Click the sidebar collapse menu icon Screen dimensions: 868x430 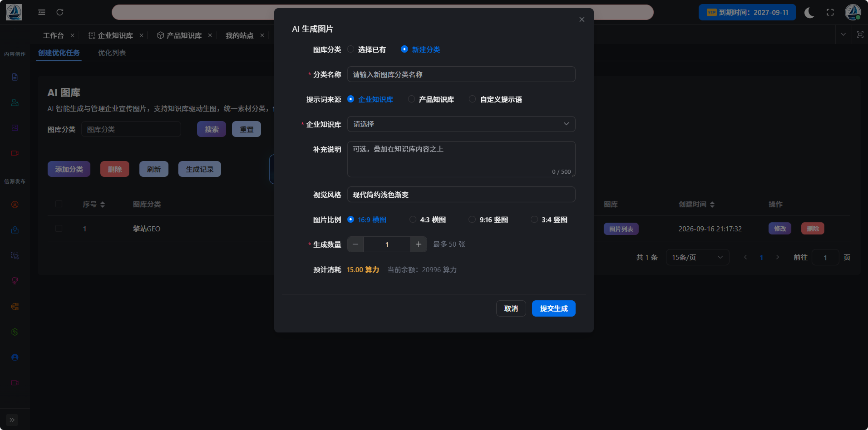point(42,12)
